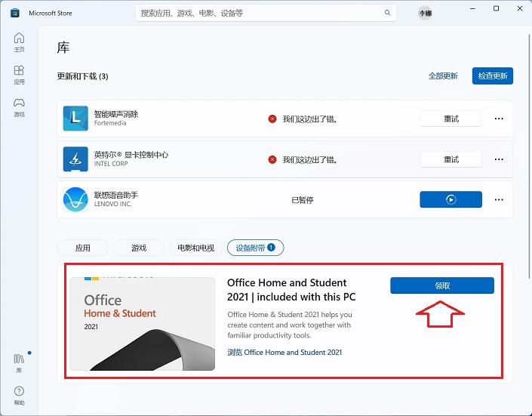Open the 游戏 games sidebar icon
The image size is (532, 416).
19,106
